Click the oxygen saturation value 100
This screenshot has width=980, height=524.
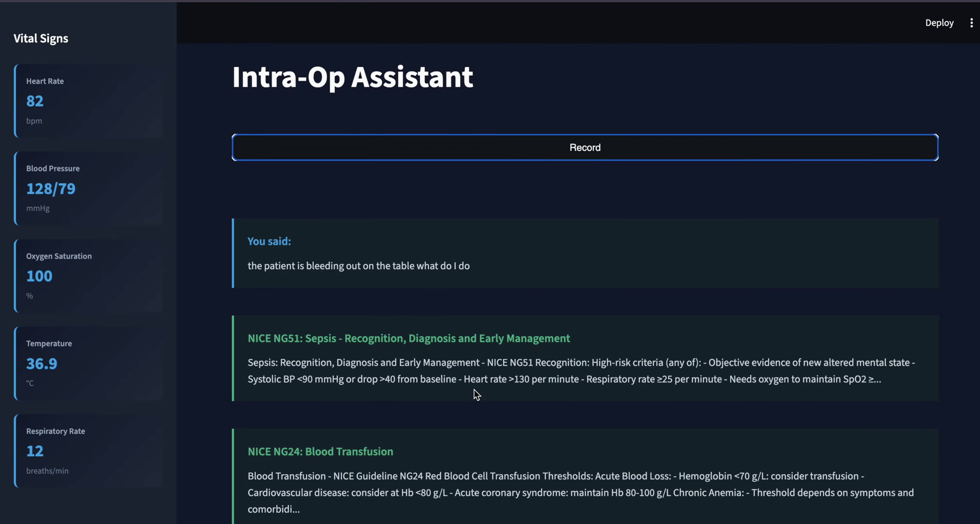(39, 276)
